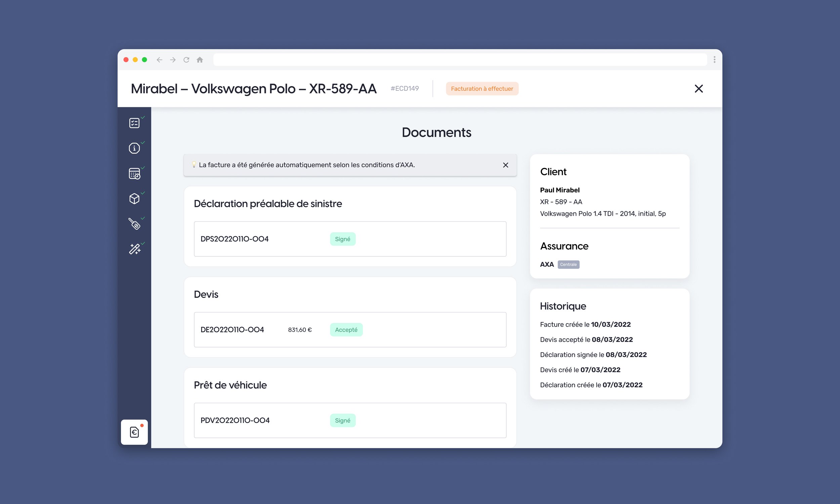This screenshot has height=504, width=840.
Task: Open the repair tool sidebar icon
Action: coord(134,224)
